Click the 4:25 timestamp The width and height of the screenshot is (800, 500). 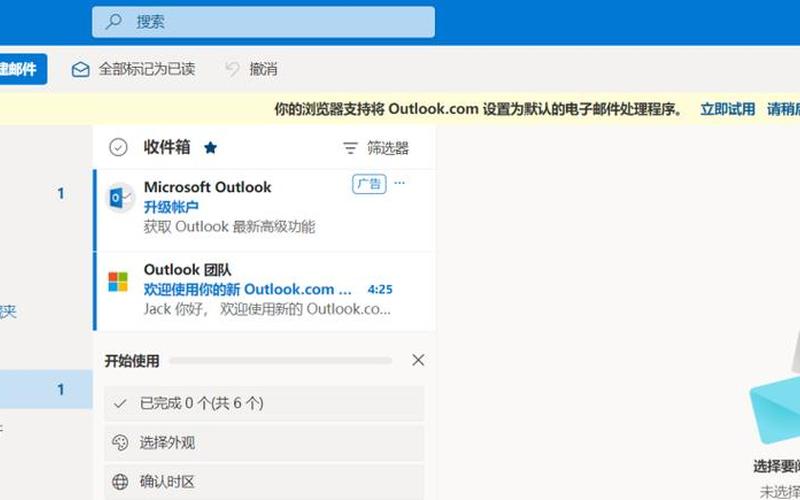click(380, 290)
